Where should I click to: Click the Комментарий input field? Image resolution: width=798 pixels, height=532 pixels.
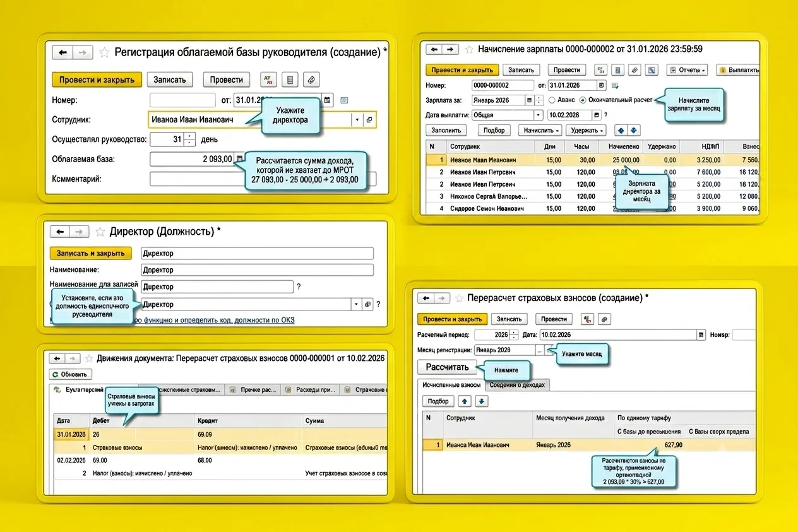pyautogui.click(x=263, y=179)
